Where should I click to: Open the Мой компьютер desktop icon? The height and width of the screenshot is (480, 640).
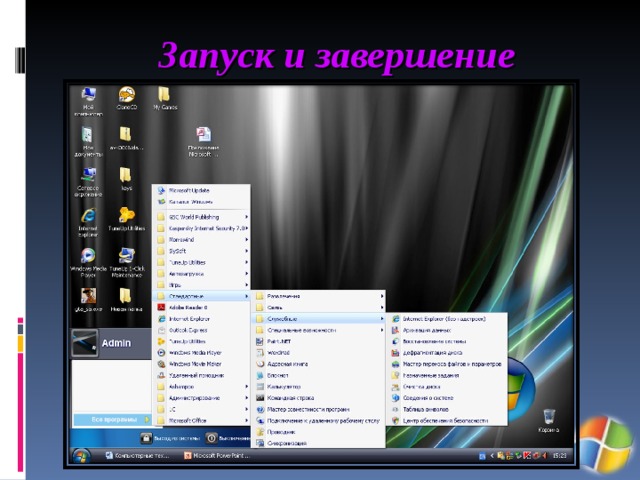[89, 95]
